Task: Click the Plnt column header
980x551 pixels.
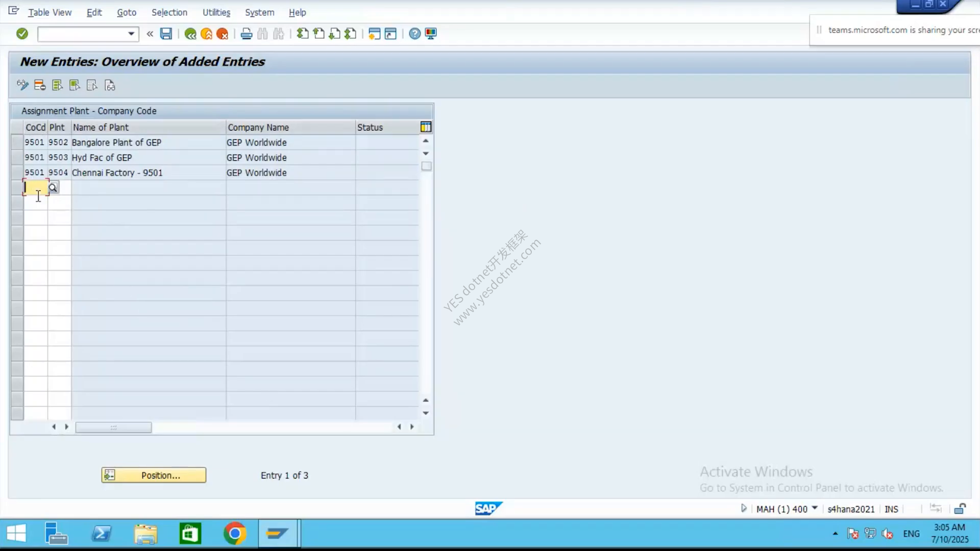Action: point(59,128)
